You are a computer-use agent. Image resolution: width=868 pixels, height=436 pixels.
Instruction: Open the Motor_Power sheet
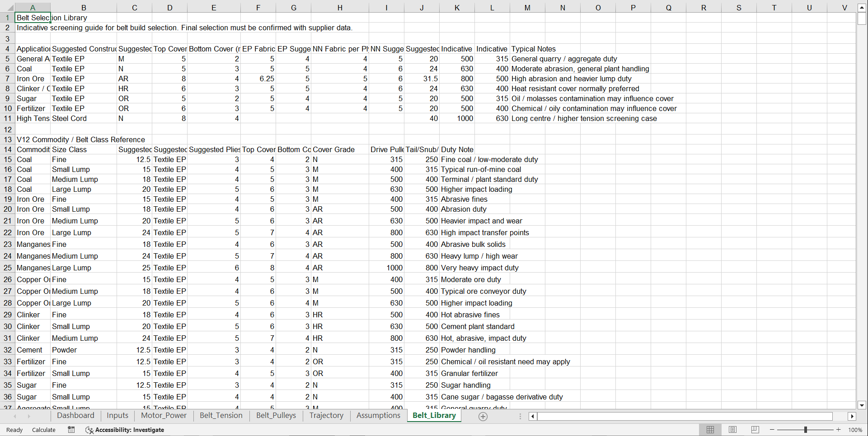164,416
